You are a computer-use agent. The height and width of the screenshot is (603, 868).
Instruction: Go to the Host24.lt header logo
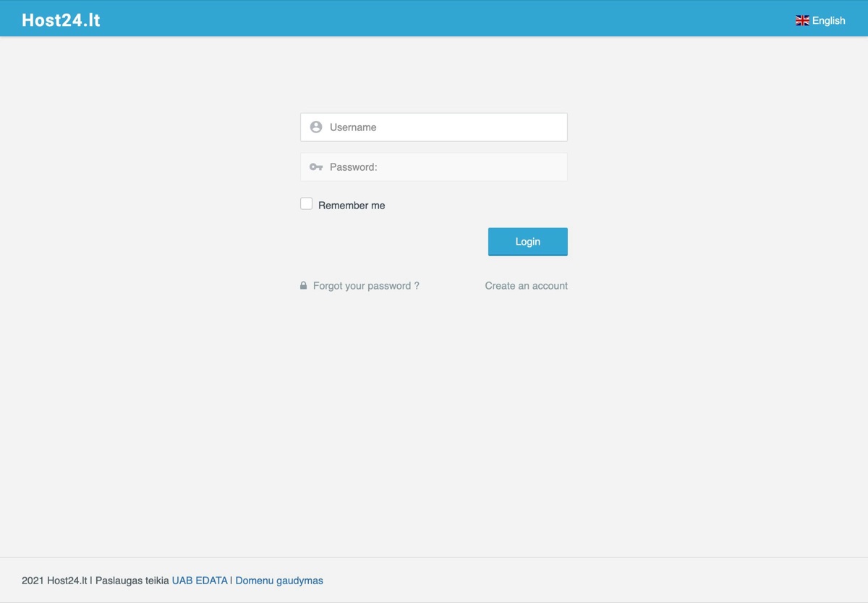click(x=61, y=20)
